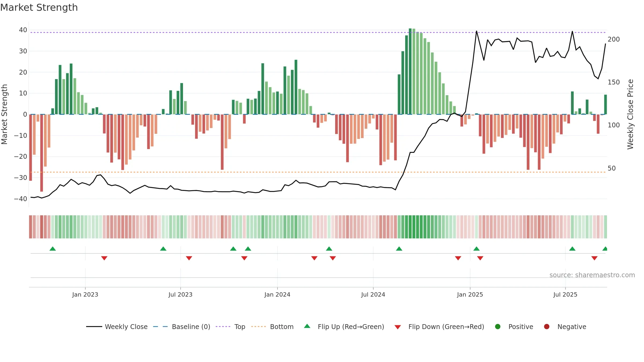The image size is (644, 362).
Task: Select the flip-up marker just after Jan 2025
Action: pyautogui.click(x=477, y=249)
